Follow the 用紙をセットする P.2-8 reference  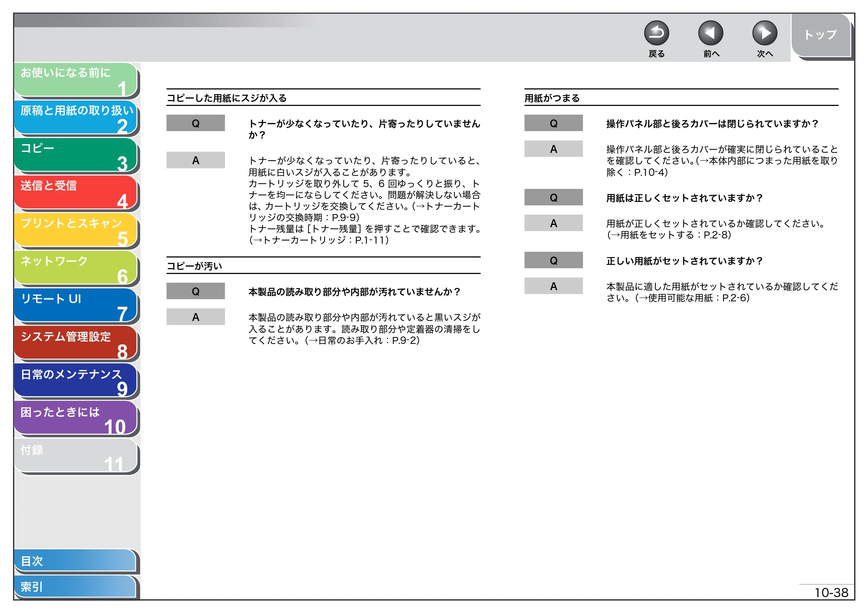tap(669, 235)
